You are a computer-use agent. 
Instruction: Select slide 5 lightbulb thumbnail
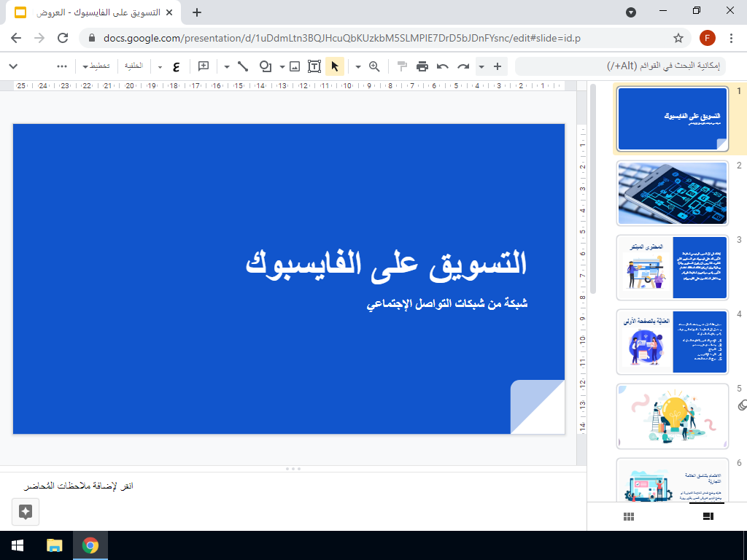tap(672, 416)
